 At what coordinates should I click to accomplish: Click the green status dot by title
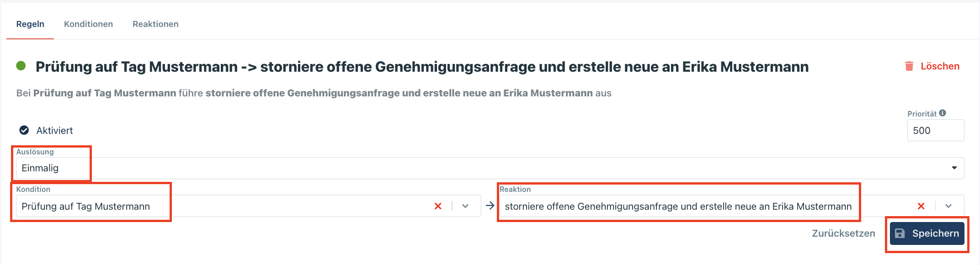pos(21,66)
